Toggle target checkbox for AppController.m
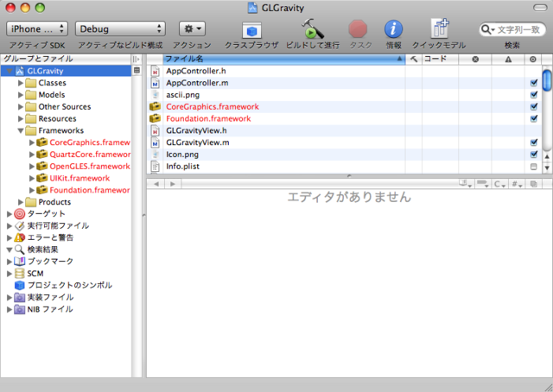The image size is (553, 392). point(534,83)
